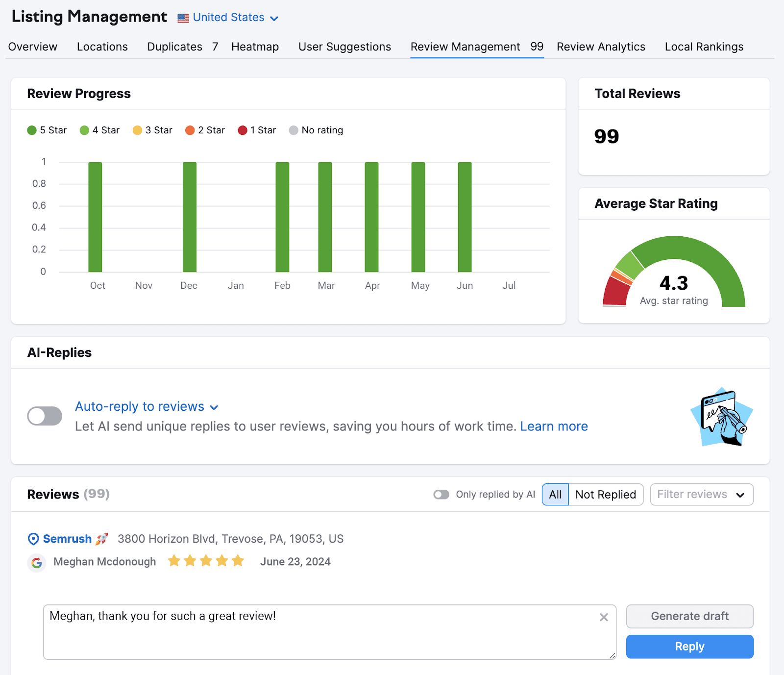Image resolution: width=784 pixels, height=675 pixels.
Task: Click the location pin icon next to Semrush
Action: point(33,539)
